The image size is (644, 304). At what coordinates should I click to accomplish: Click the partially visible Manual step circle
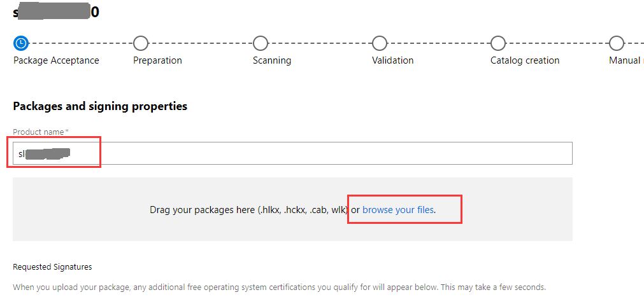616,43
